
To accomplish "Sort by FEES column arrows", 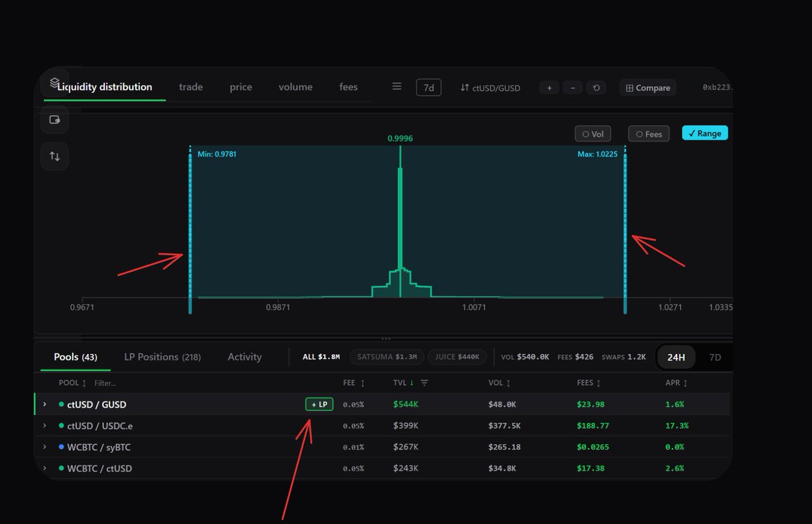I will [x=599, y=383].
